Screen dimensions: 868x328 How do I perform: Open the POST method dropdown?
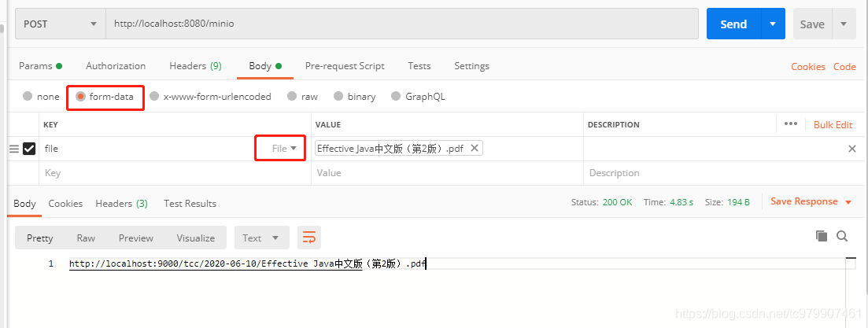(61, 24)
